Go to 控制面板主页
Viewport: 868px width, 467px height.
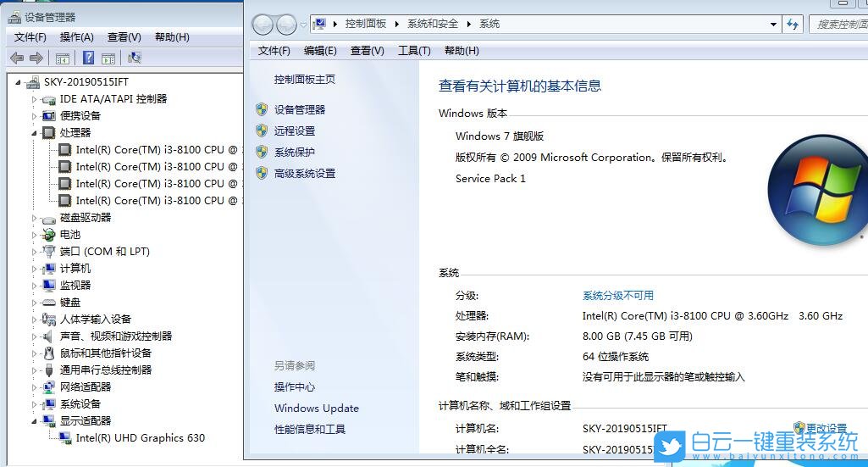pyautogui.click(x=305, y=79)
